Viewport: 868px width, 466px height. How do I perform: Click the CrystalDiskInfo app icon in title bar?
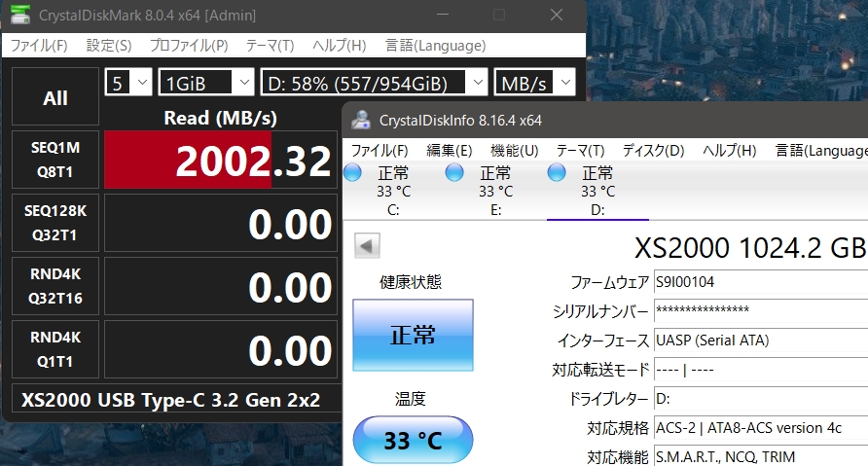tap(361, 120)
